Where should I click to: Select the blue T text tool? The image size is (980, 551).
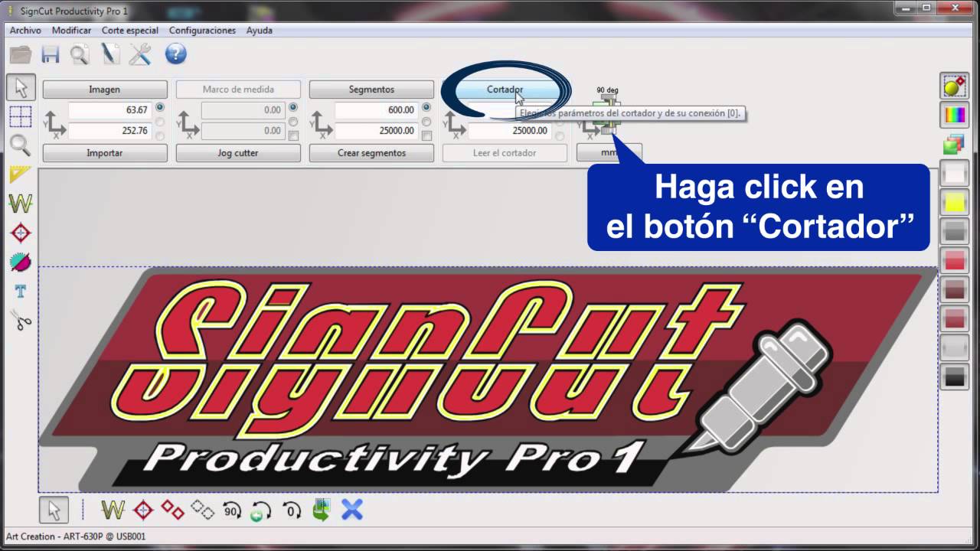[x=21, y=291]
